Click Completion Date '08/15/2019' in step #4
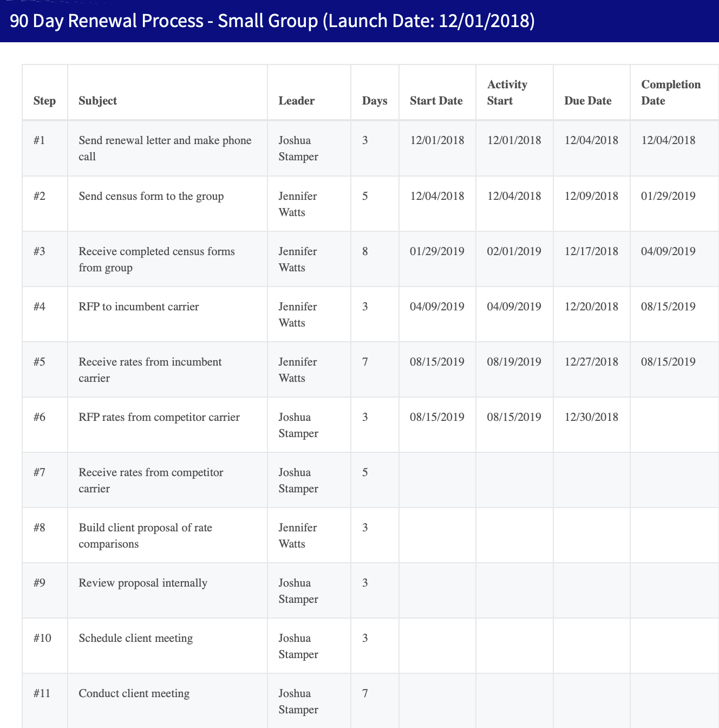 tap(668, 307)
